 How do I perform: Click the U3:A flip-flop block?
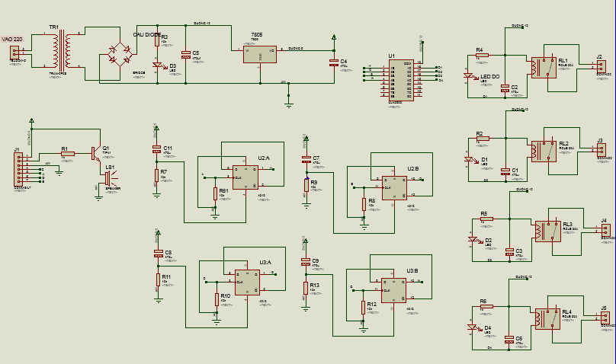point(246,281)
